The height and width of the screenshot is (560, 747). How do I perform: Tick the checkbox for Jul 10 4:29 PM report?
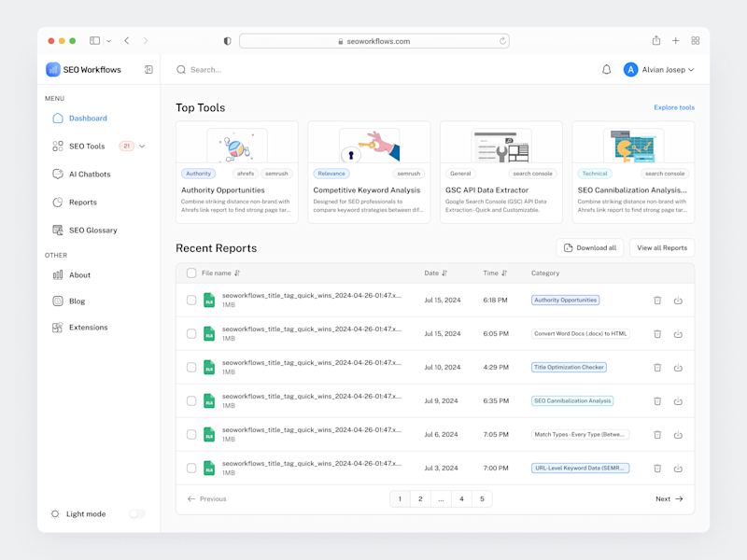pyautogui.click(x=191, y=367)
